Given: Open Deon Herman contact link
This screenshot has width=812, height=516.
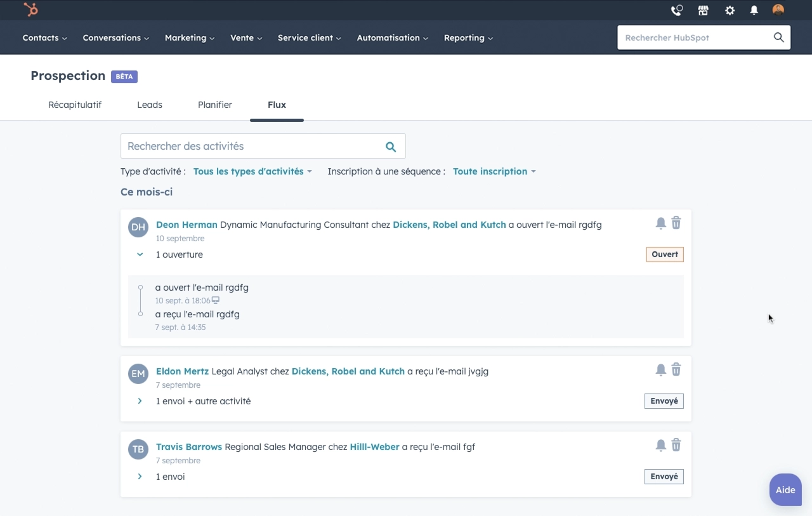Looking at the screenshot, I should pos(187,225).
